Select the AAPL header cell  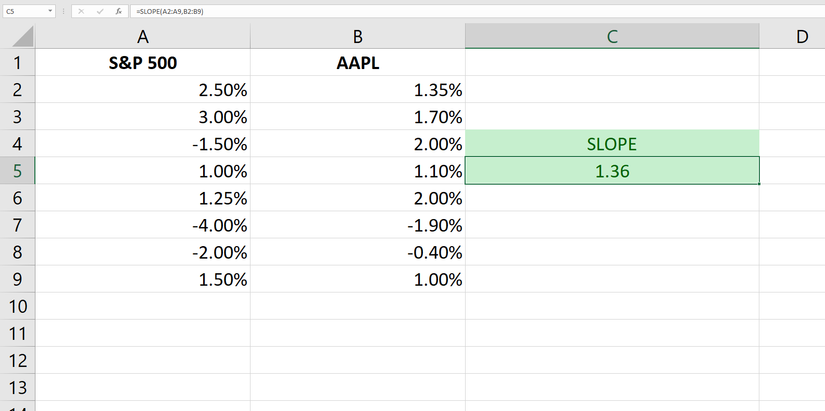(358, 63)
